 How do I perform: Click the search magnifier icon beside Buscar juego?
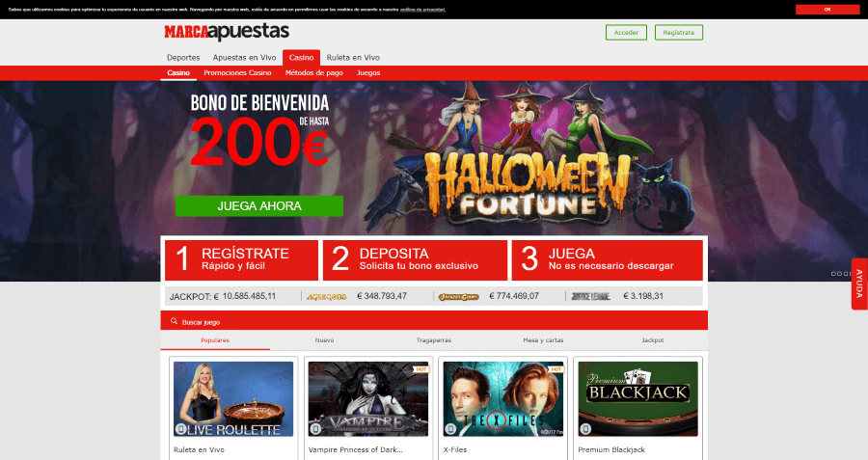tap(174, 321)
